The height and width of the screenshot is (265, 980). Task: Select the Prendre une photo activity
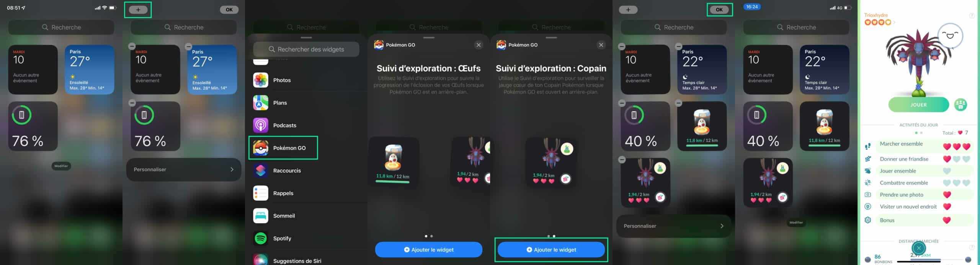tap(919, 195)
